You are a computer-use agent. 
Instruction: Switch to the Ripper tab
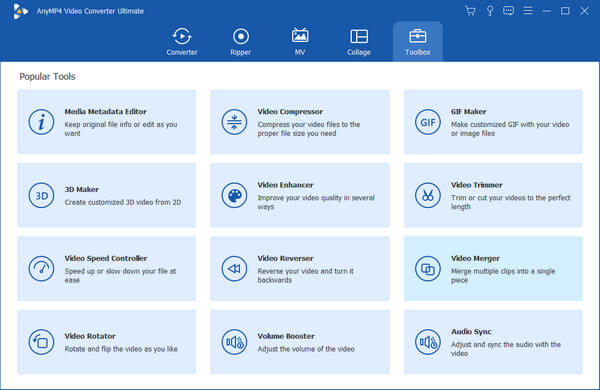(241, 41)
